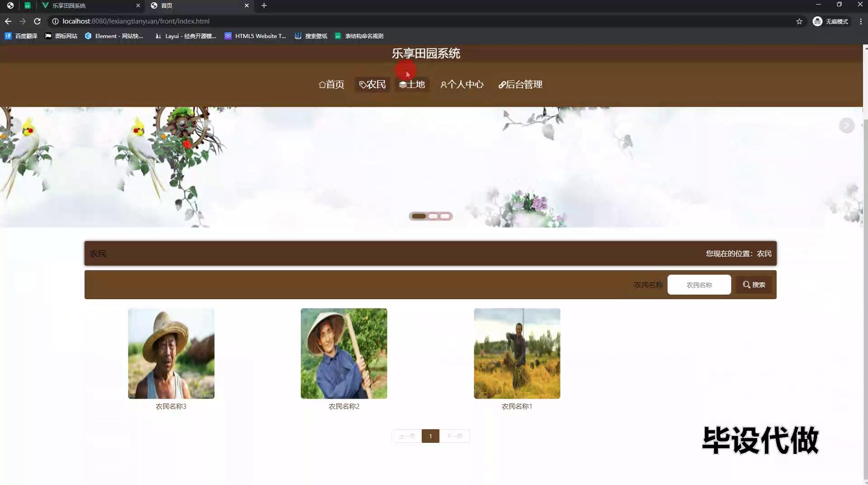Viewport: 868px width, 485px height.
Task: Select the third carousel indicator dot
Action: (x=445, y=216)
